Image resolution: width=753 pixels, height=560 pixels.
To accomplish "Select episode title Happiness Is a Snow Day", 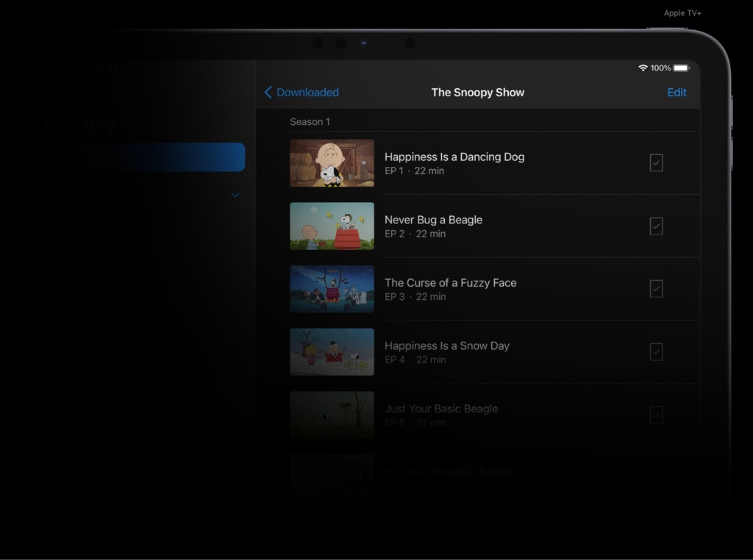I will coord(446,345).
